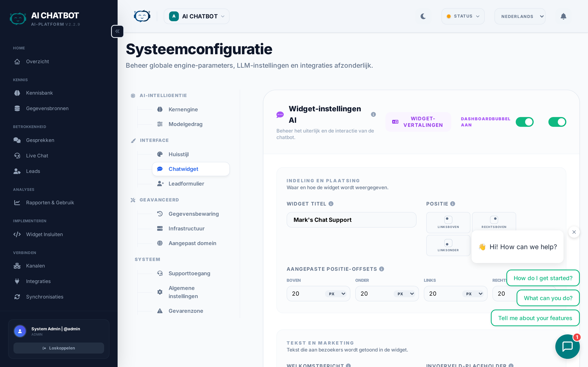Select the Linksonder position option
588x367 pixels.
tap(448, 245)
